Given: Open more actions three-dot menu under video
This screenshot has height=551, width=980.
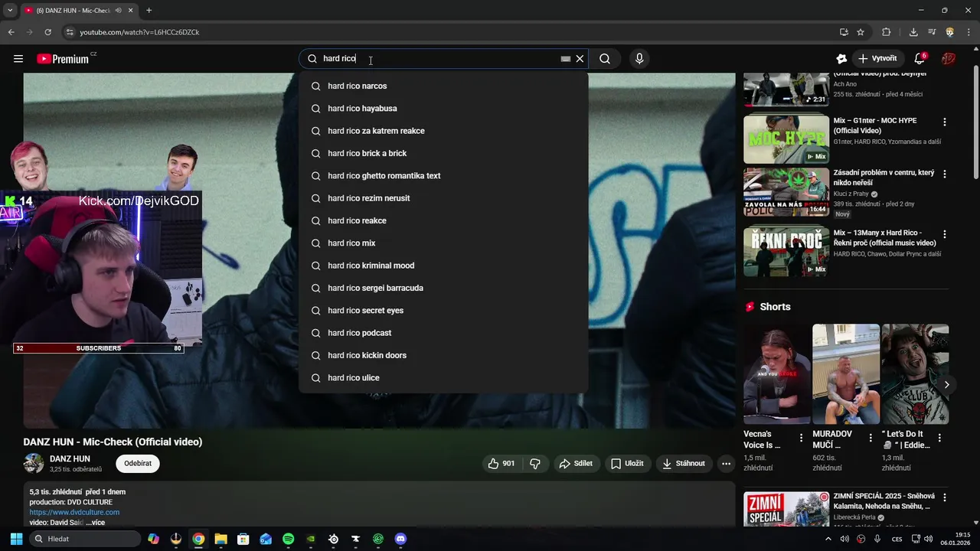Looking at the screenshot, I should [x=726, y=464].
